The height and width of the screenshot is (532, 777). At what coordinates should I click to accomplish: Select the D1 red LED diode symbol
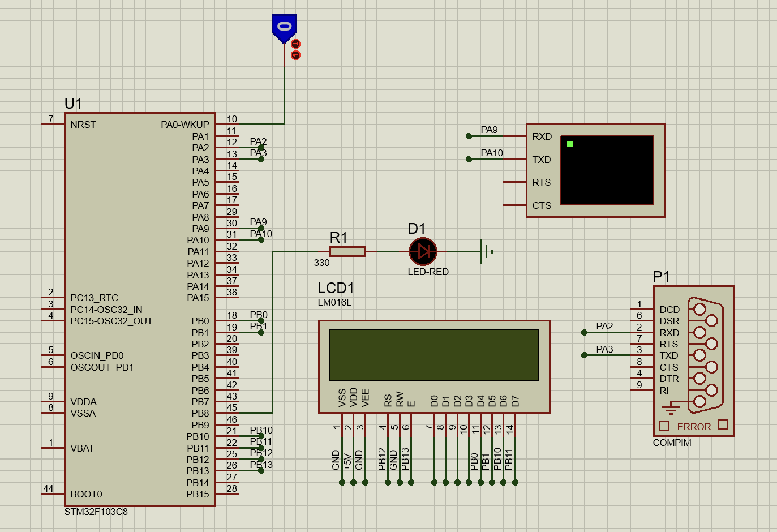[x=423, y=251]
